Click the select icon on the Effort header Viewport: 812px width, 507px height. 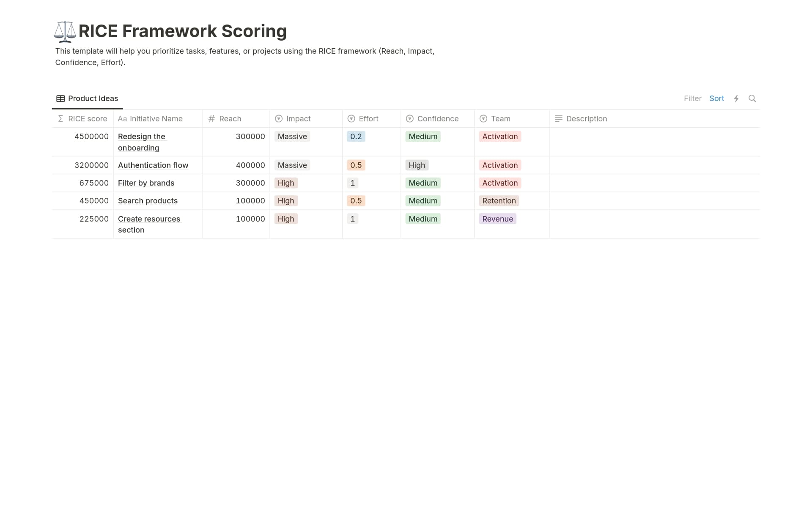(351, 119)
